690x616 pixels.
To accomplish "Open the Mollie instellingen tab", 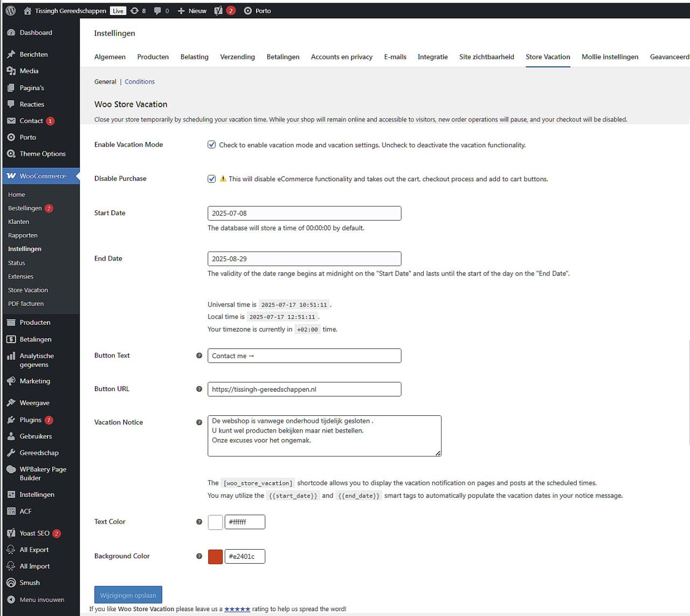I will coord(610,57).
